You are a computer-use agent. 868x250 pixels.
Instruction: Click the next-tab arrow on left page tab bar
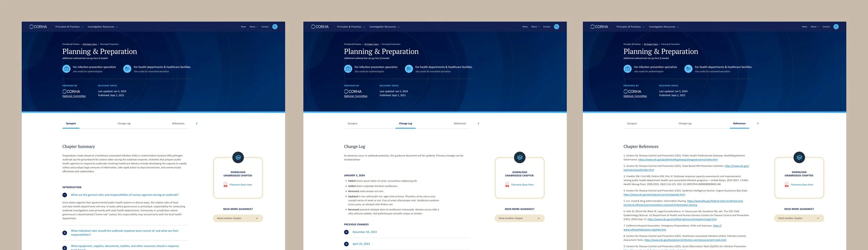(197, 123)
